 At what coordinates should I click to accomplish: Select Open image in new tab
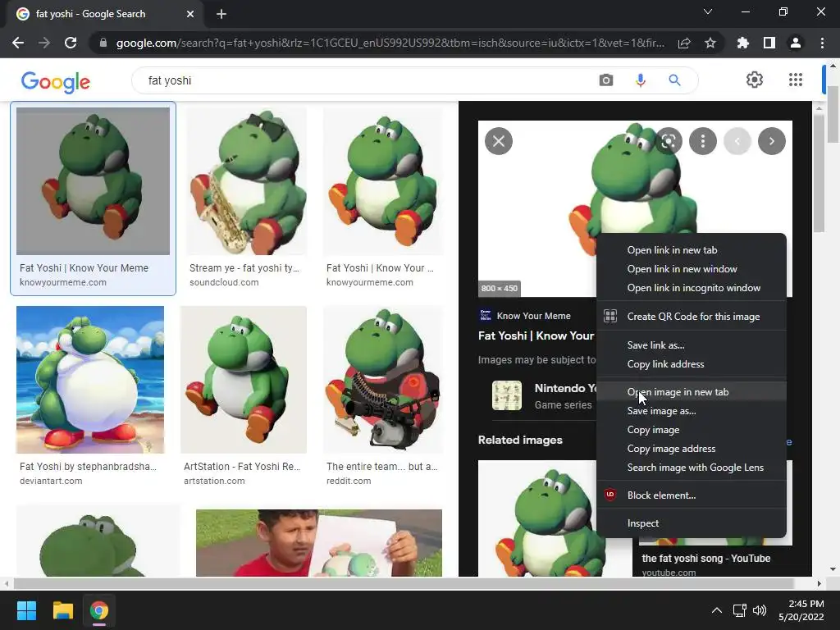[x=691, y=392]
